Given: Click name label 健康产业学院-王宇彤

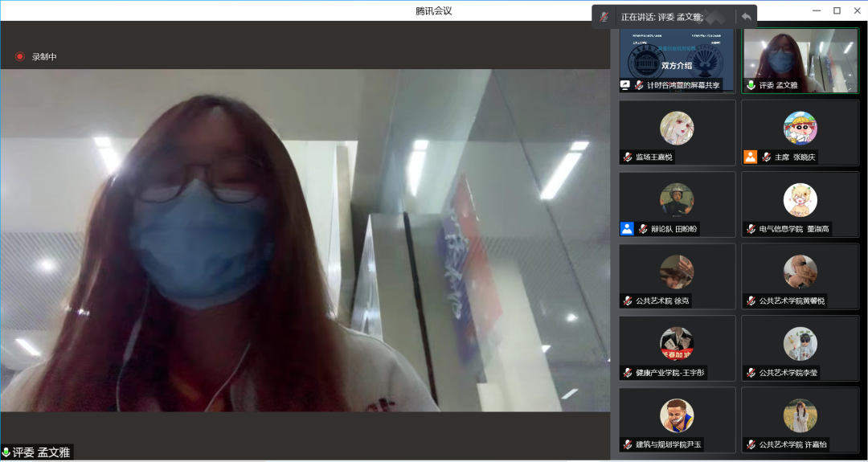Looking at the screenshot, I should click(x=670, y=373).
